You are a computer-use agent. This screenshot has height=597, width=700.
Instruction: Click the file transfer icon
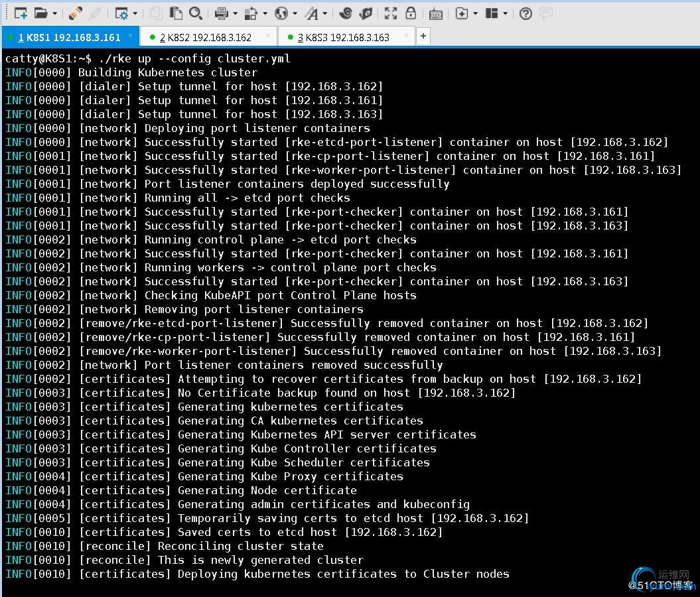click(x=251, y=13)
